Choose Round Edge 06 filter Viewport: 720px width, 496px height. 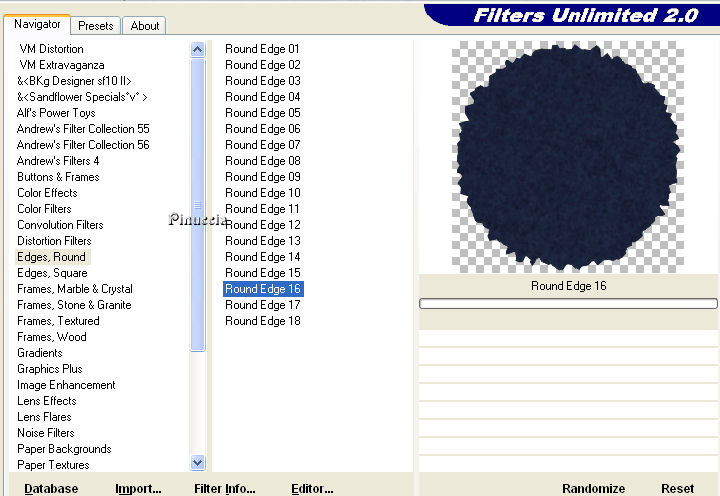(x=263, y=129)
